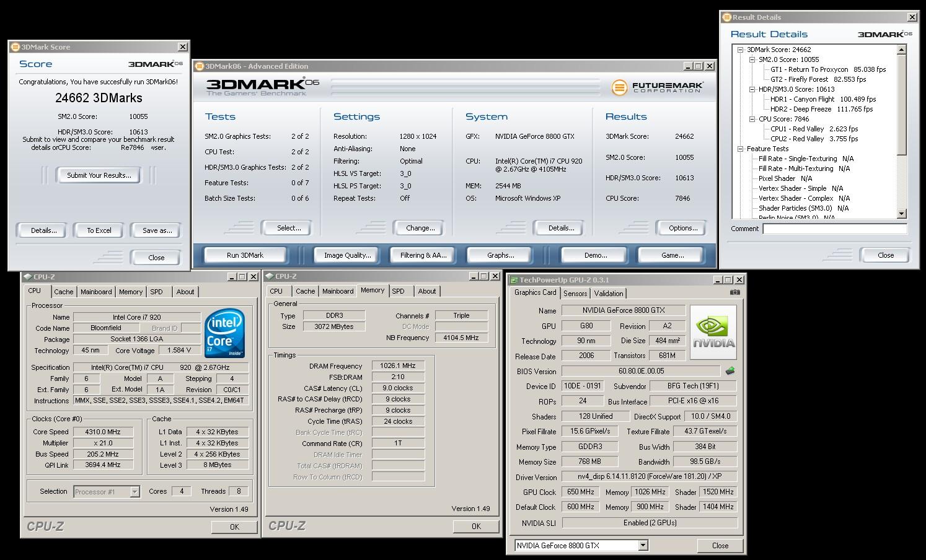Click the 24662 3DMarks score text
This screenshot has width=926, height=560.
pyautogui.click(x=99, y=98)
